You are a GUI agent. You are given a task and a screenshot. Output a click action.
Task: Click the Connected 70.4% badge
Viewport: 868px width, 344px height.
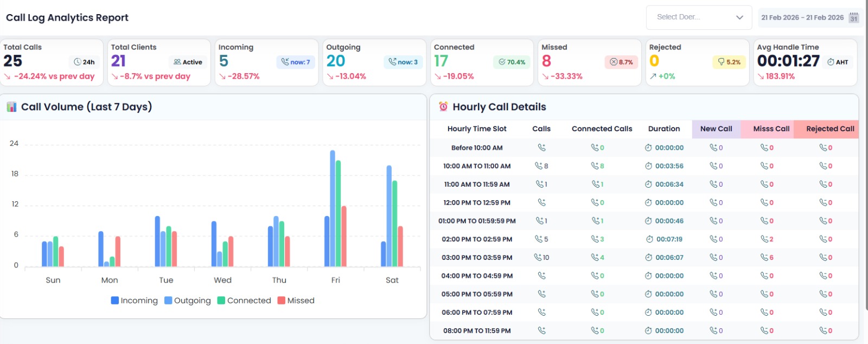pyautogui.click(x=512, y=62)
